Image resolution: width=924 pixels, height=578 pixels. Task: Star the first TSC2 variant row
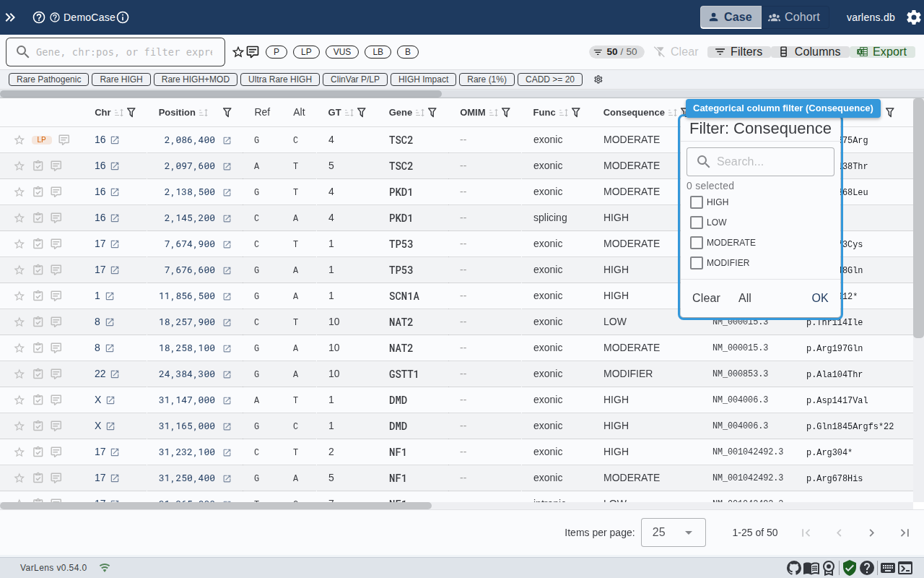tap(19, 139)
